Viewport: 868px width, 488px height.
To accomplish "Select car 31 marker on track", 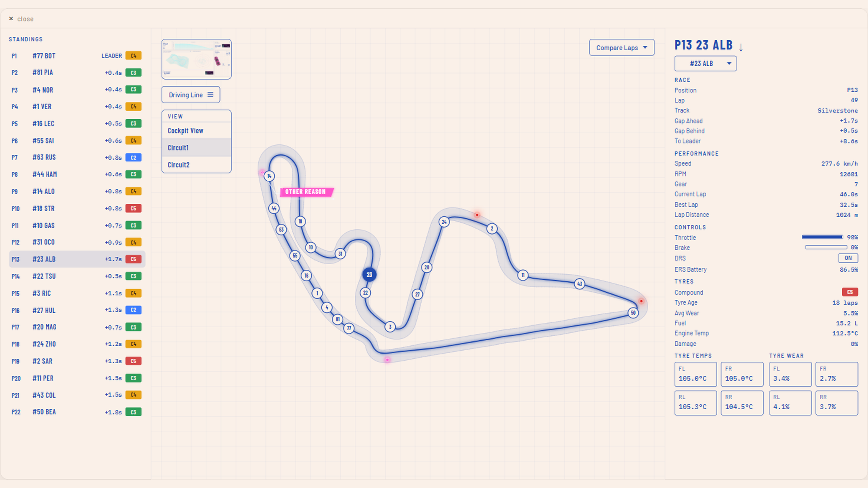I will (x=340, y=254).
